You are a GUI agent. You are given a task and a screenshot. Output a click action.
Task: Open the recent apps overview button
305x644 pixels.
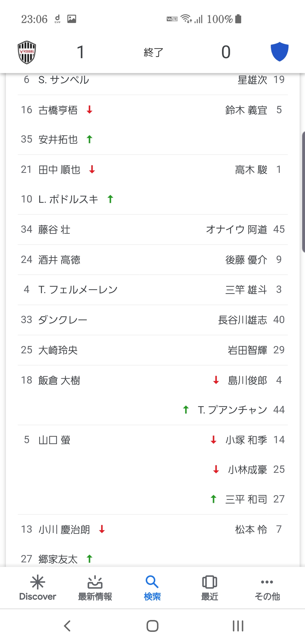[x=238, y=626]
